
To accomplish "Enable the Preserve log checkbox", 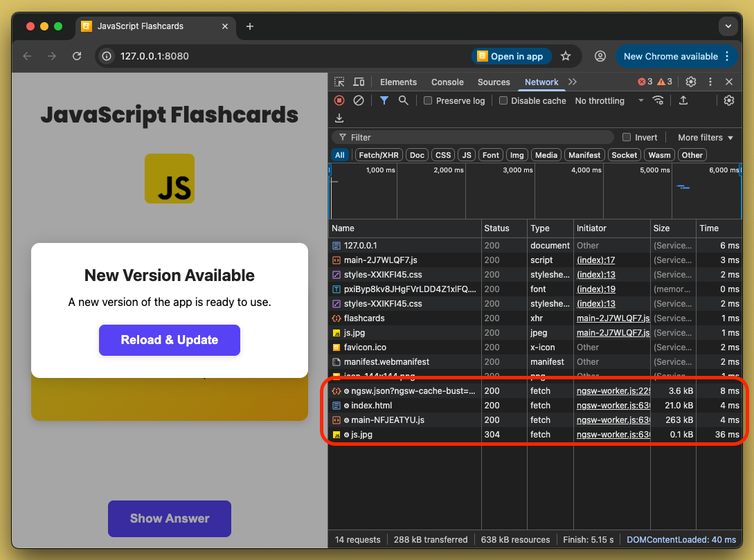I will click(x=427, y=100).
